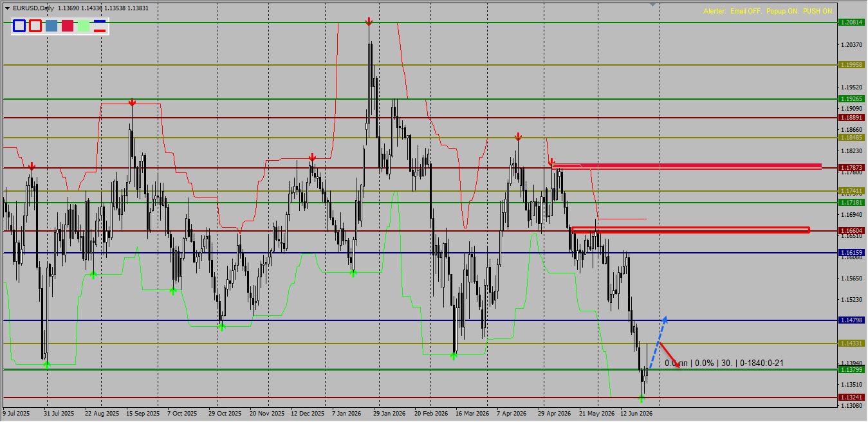
Task: Click the 1.19265 green price label
Action: [x=852, y=99]
